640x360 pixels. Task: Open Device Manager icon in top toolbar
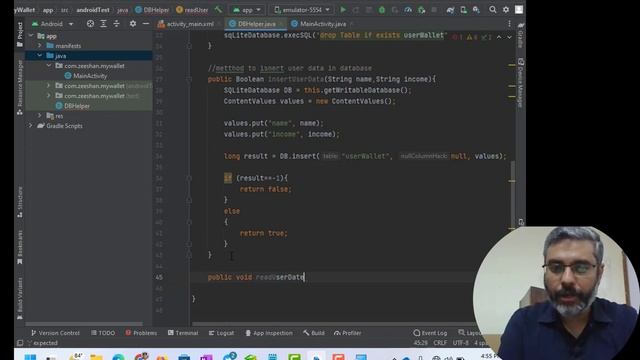[x=463, y=9]
